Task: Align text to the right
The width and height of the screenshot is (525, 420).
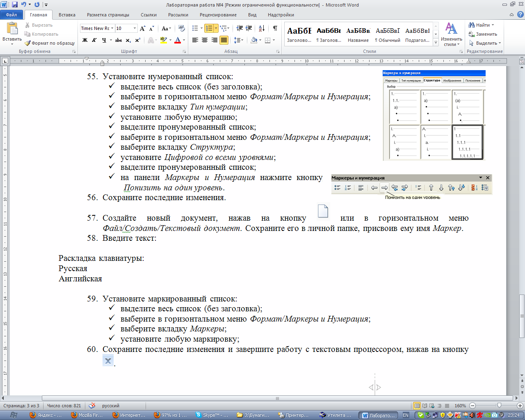Action: 214,40
